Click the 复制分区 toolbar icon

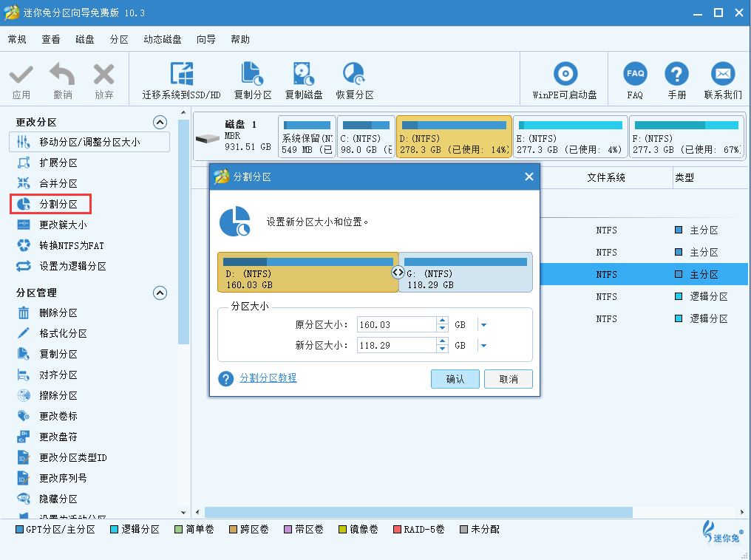[x=252, y=74]
